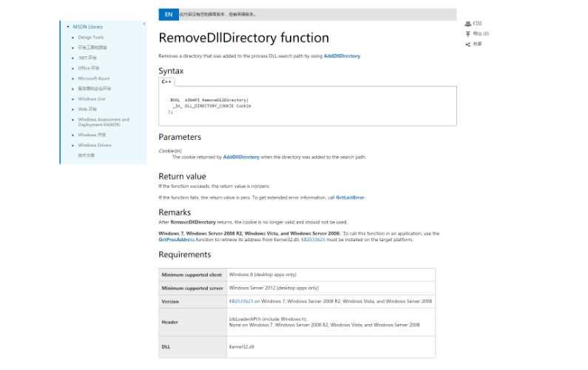
Task: Click the print icon
Action: [468, 24]
